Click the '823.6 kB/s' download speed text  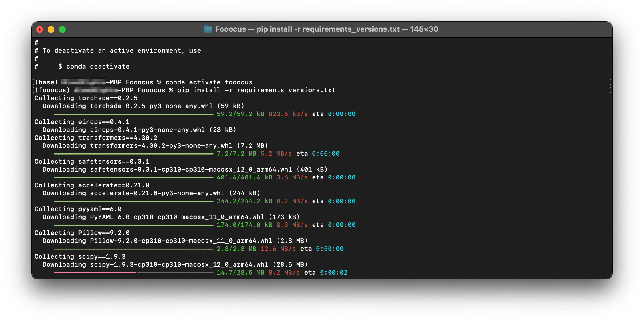click(288, 114)
